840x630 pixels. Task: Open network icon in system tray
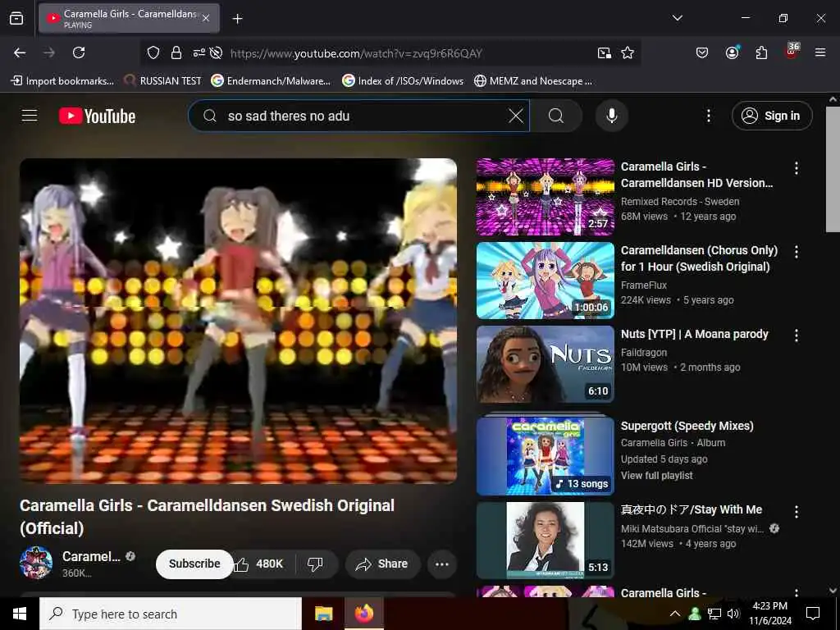[x=714, y=614]
